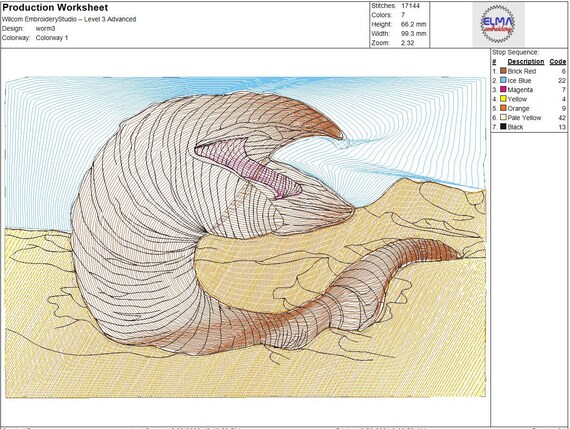Click the Black color swatch
The width and height of the screenshot is (570, 429).
tap(503, 127)
